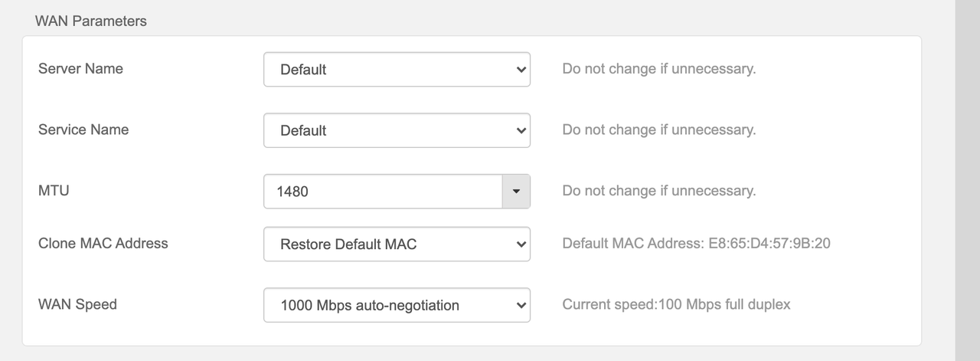The height and width of the screenshot is (361, 980).
Task: Click the MTU value field showing 1480
Action: (x=383, y=192)
